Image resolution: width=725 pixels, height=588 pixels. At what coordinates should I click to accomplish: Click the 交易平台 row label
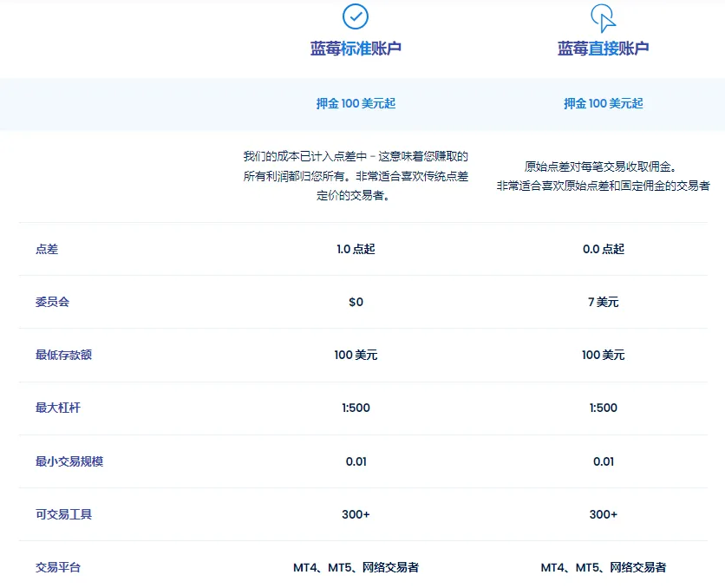point(58,567)
